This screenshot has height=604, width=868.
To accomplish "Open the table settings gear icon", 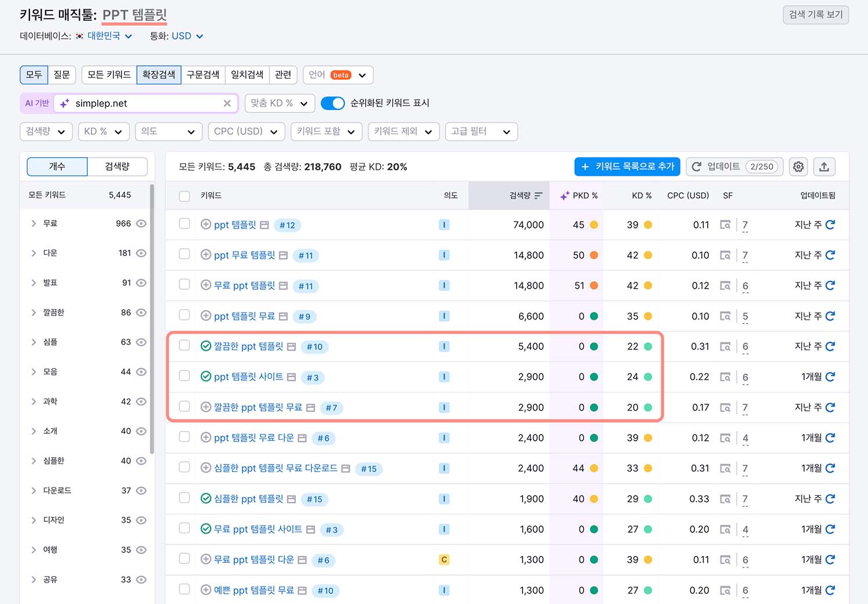I will [x=799, y=167].
